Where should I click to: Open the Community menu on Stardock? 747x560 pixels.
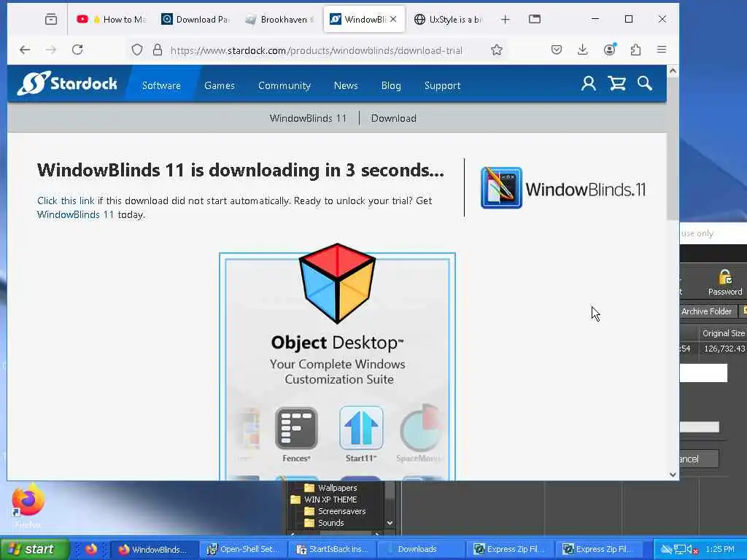click(285, 85)
